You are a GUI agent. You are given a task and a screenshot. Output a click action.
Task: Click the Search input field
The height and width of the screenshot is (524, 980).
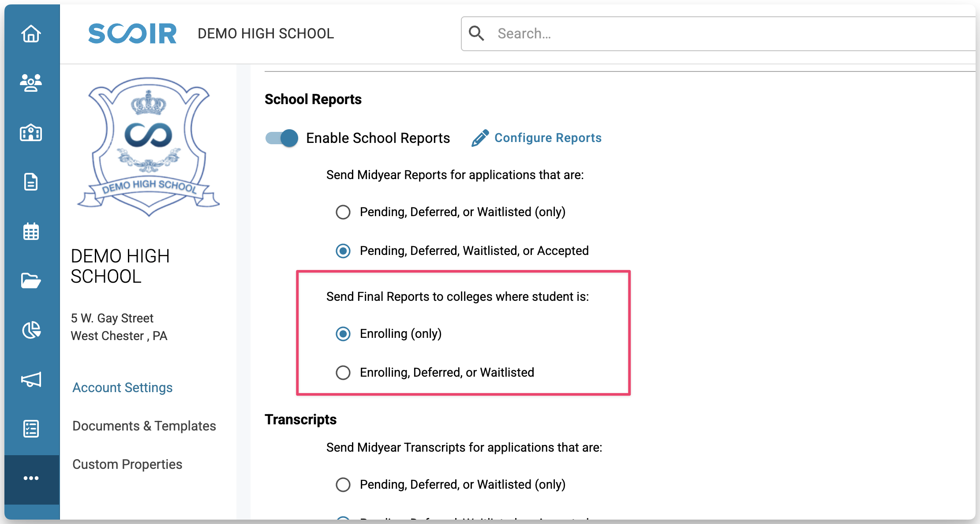[706, 34]
